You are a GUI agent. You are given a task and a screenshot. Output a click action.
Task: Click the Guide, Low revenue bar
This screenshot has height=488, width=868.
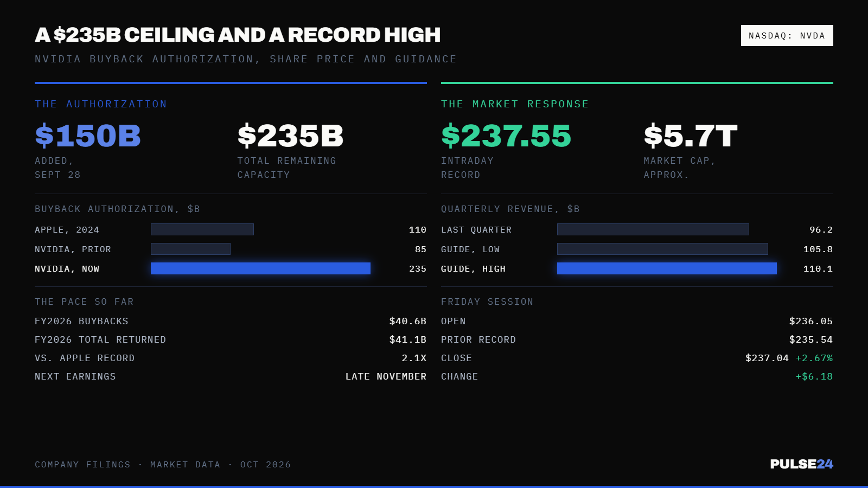click(662, 249)
